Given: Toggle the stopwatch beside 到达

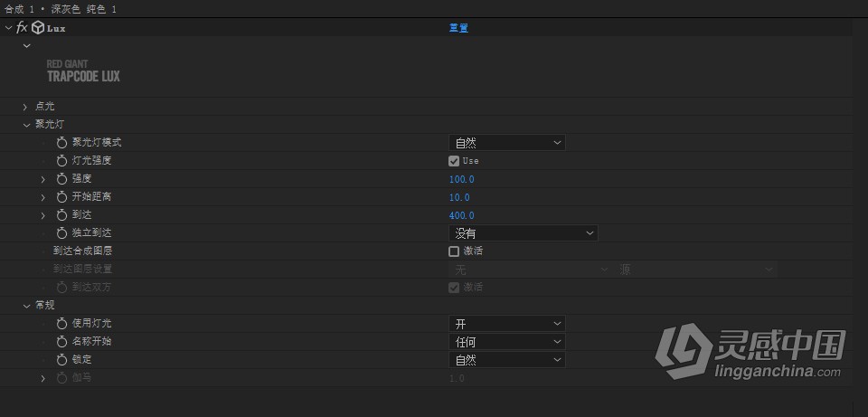Looking at the screenshot, I should tap(61, 215).
